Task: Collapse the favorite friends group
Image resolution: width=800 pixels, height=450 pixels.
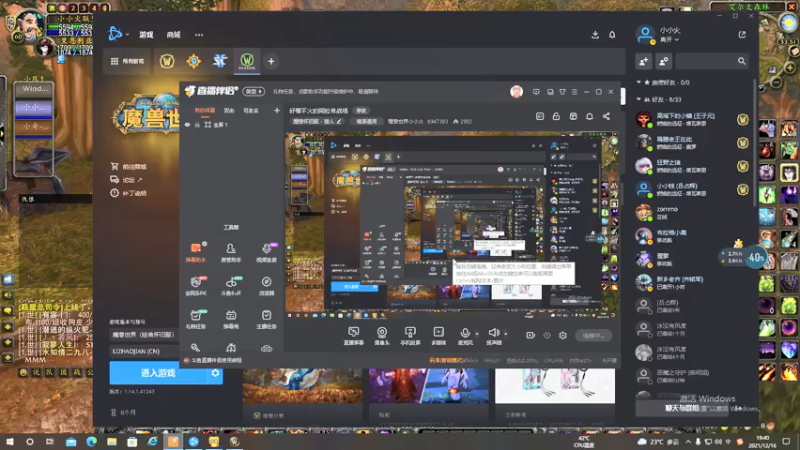Action: [638, 82]
